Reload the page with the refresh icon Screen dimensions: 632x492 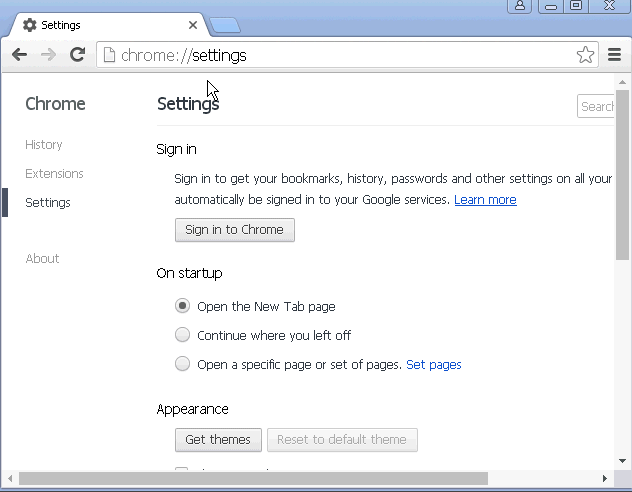(x=77, y=54)
